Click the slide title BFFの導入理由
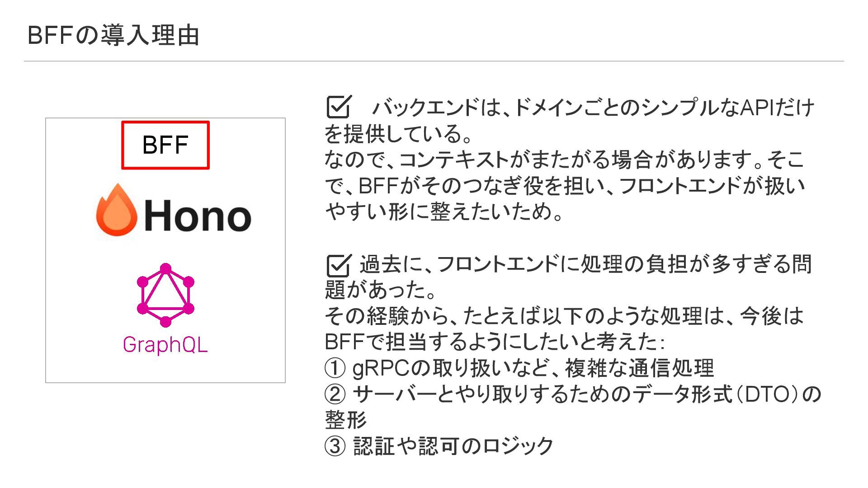 pyautogui.click(x=113, y=35)
